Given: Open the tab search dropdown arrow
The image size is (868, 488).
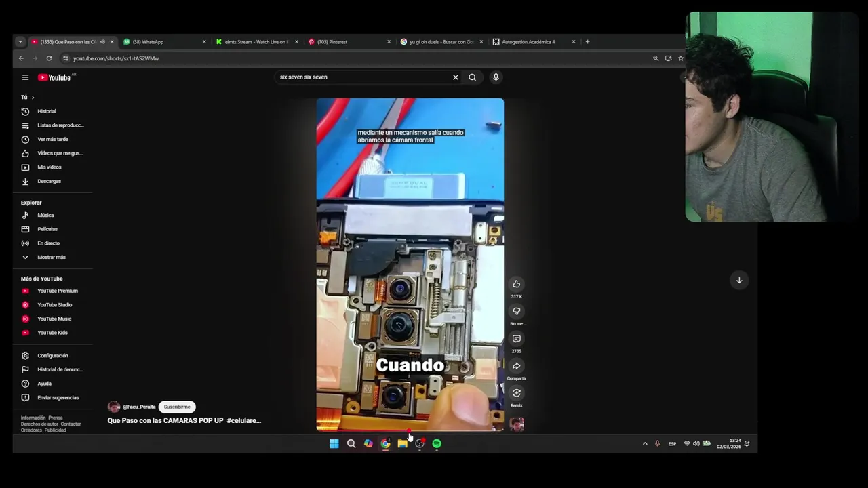Looking at the screenshot, I should click(20, 42).
